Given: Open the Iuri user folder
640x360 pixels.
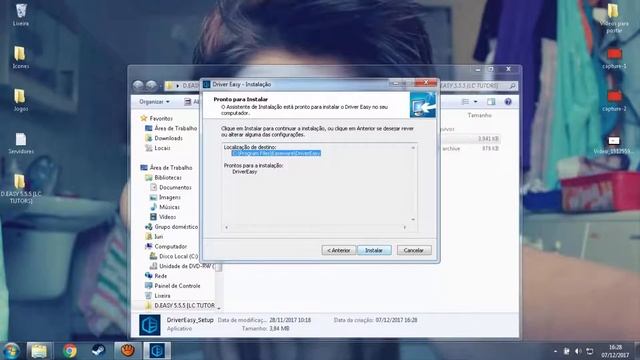Looking at the screenshot, I should pos(154,236).
